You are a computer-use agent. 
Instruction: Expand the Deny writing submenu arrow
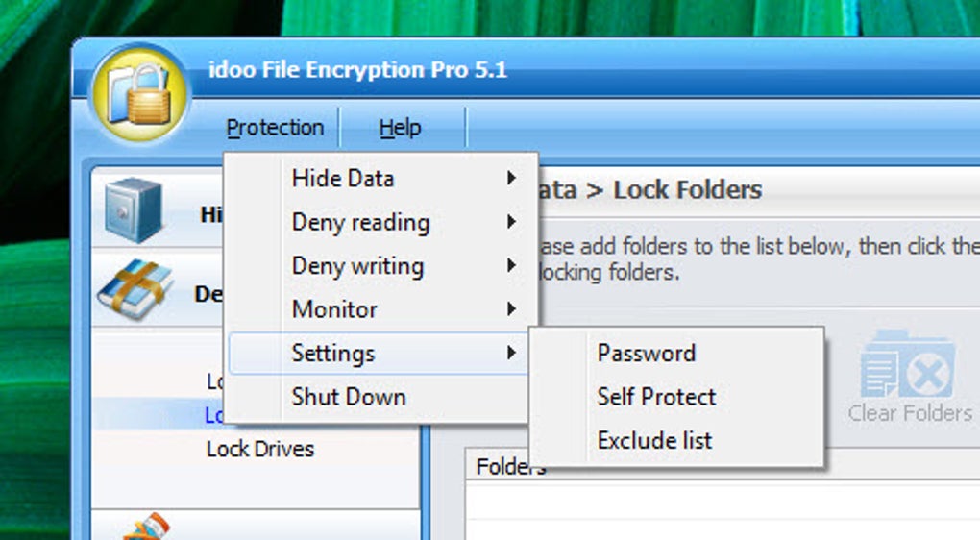pyautogui.click(x=511, y=266)
